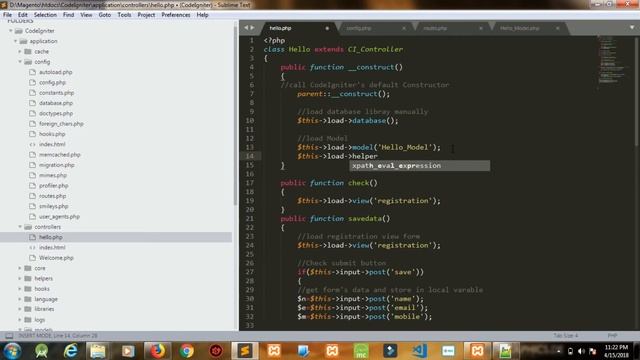Image resolution: width=640 pixels, height=360 pixels.
Task: Open foreign_chars.php in the sidebar
Action: (x=61, y=124)
